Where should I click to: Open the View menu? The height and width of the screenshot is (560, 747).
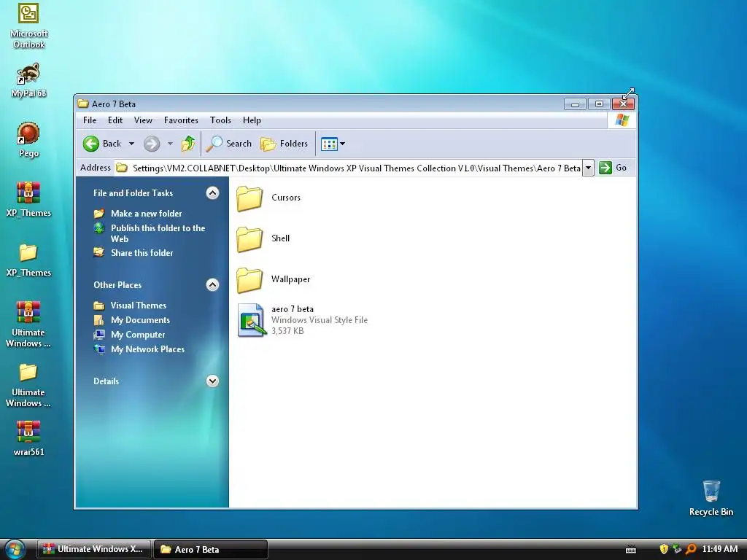point(143,120)
